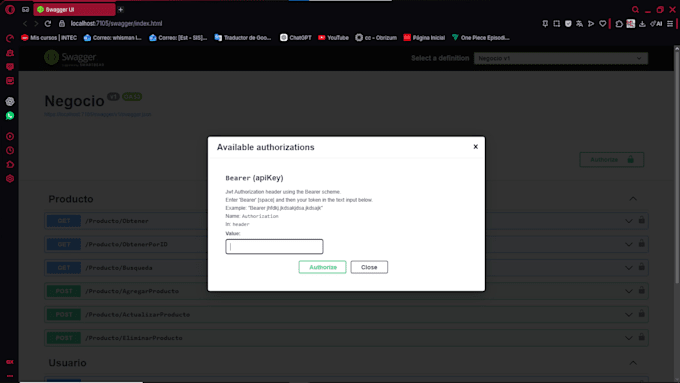Reload the page with the refresh icon
680x383 pixels.
point(48,23)
